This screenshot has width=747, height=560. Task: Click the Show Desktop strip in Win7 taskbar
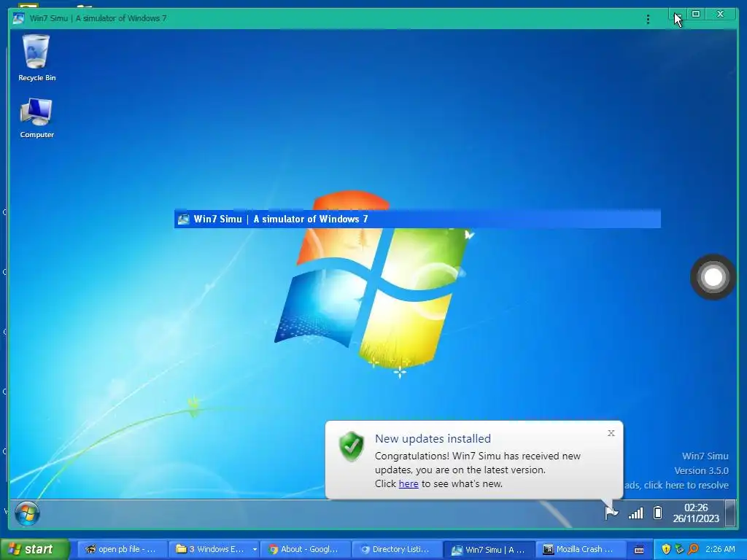click(729, 513)
